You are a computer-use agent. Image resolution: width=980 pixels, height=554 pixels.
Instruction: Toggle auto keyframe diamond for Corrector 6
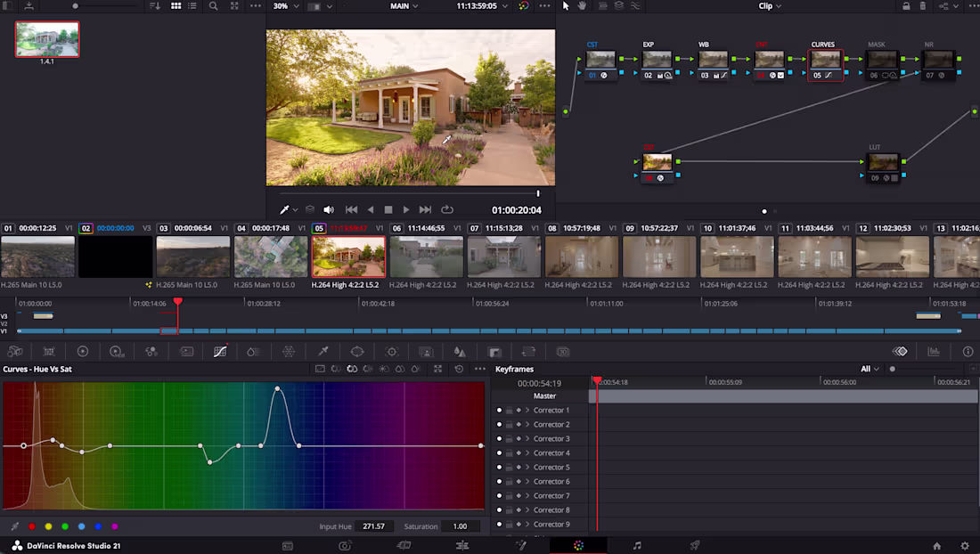coord(519,482)
